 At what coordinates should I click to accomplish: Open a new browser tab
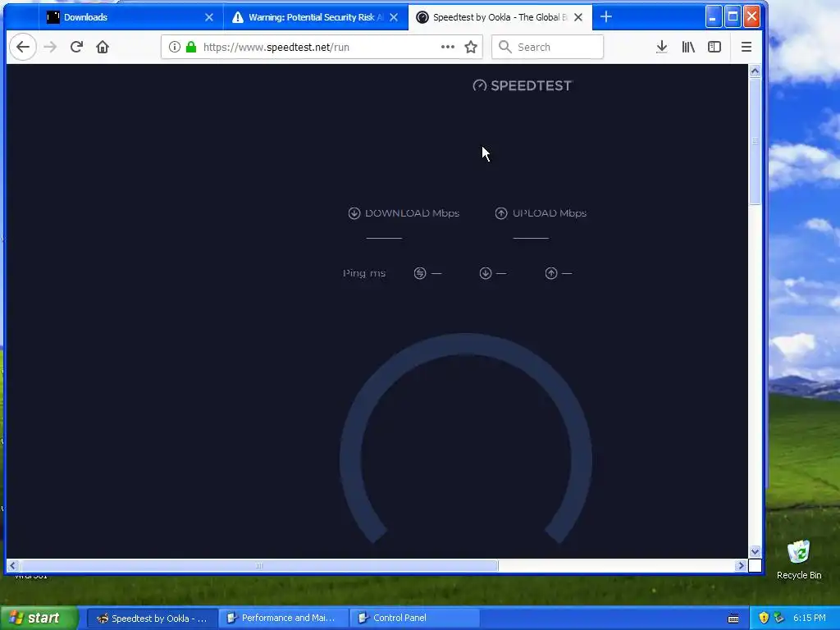(606, 17)
